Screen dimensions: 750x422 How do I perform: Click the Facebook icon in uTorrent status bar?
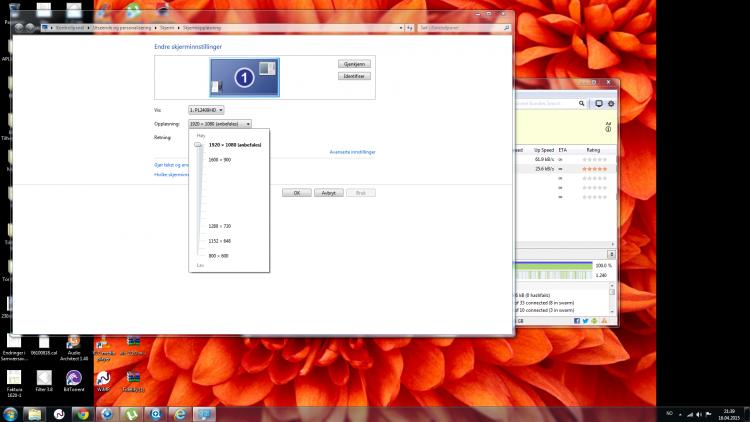click(x=576, y=321)
